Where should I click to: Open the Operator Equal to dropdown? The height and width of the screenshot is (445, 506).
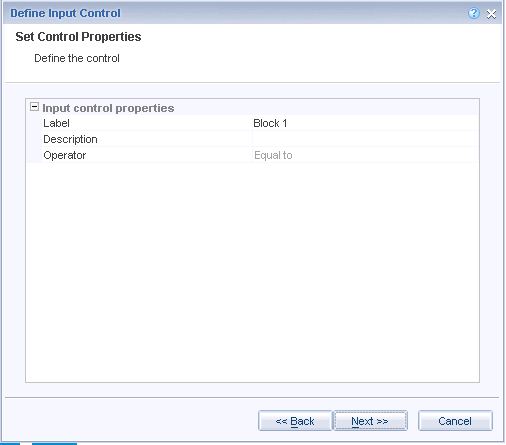(x=365, y=155)
